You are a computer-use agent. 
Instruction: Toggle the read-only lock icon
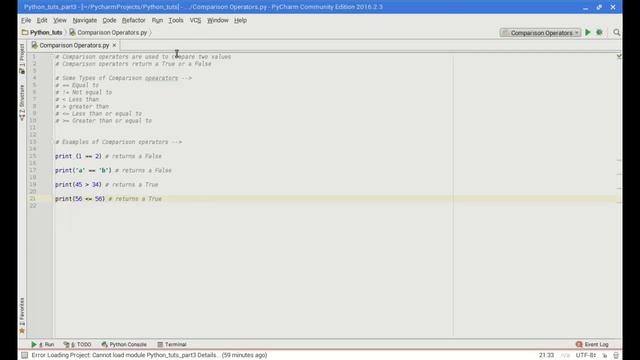(x=604, y=356)
